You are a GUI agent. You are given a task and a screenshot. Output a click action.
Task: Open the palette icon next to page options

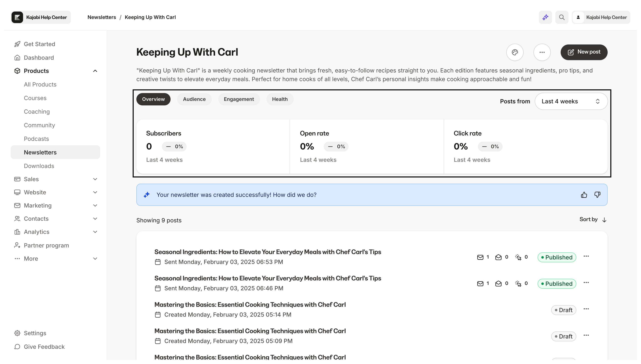pyautogui.click(x=515, y=52)
